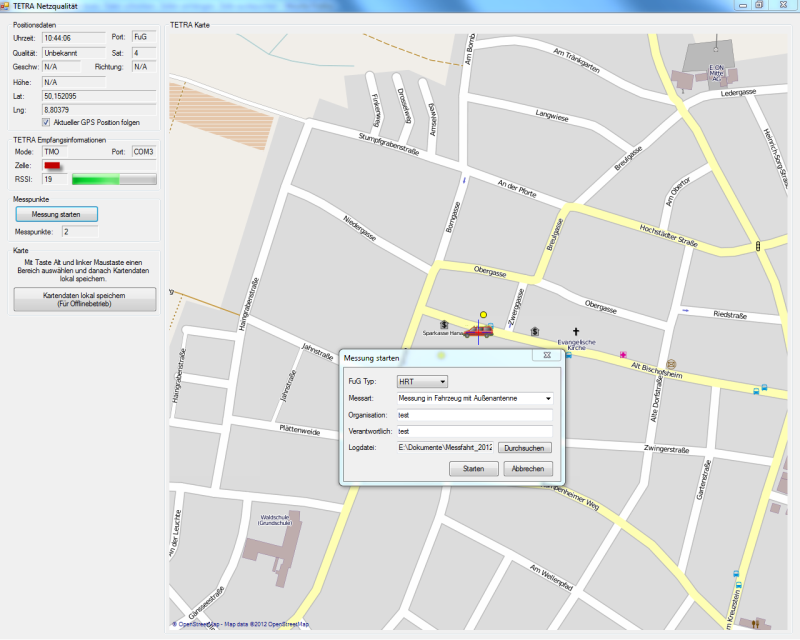Click Durchsuchen to browse for log file
Viewport: 800px width, 640px height.
(x=525, y=448)
